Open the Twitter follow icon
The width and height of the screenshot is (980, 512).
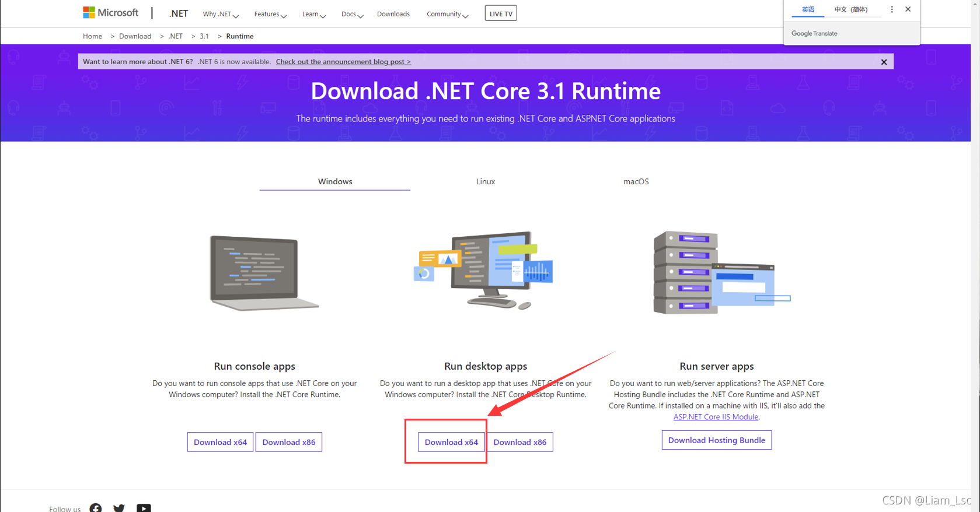tap(119, 508)
